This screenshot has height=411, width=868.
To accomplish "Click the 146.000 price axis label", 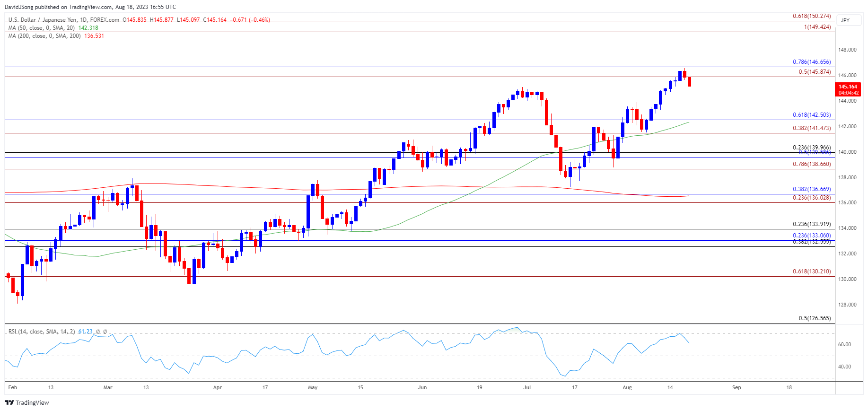I will coord(847,75).
